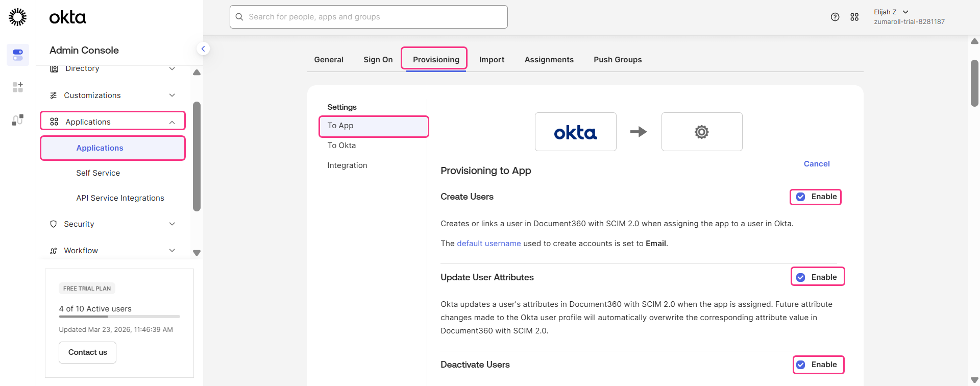Expand the Directory menu chevron

[172, 68]
